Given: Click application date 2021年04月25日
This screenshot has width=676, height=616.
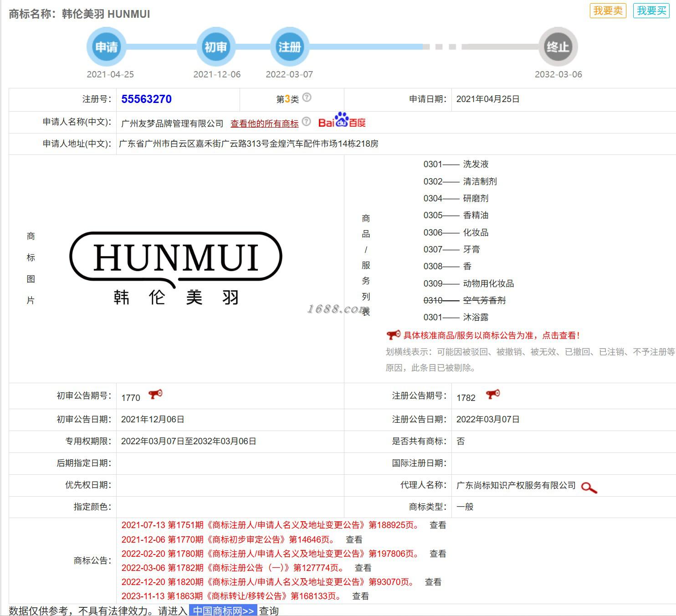Looking at the screenshot, I should pos(488,99).
